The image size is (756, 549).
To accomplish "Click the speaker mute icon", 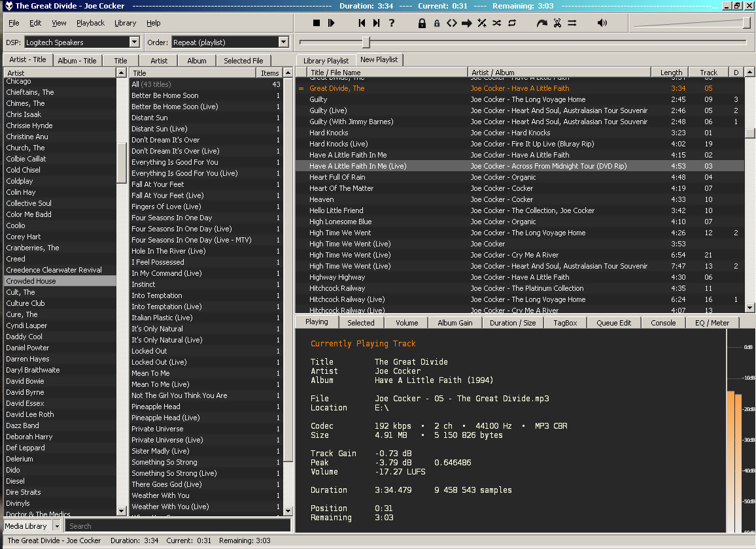I will click(602, 24).
